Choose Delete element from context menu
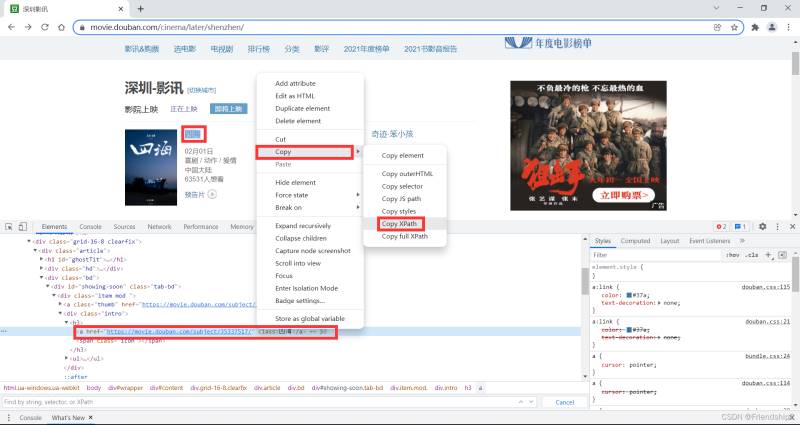800x425 pixels. (298, 121)
